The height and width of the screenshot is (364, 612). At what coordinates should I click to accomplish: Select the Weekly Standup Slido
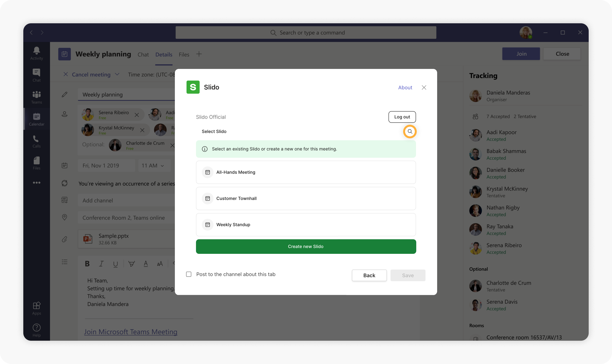[306, 224]
